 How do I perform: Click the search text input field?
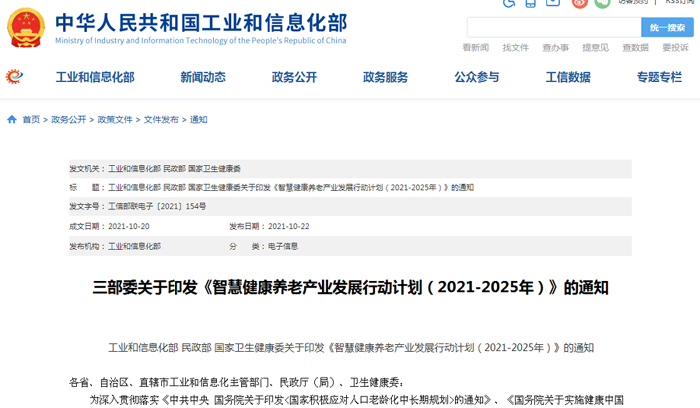point(554,27)
